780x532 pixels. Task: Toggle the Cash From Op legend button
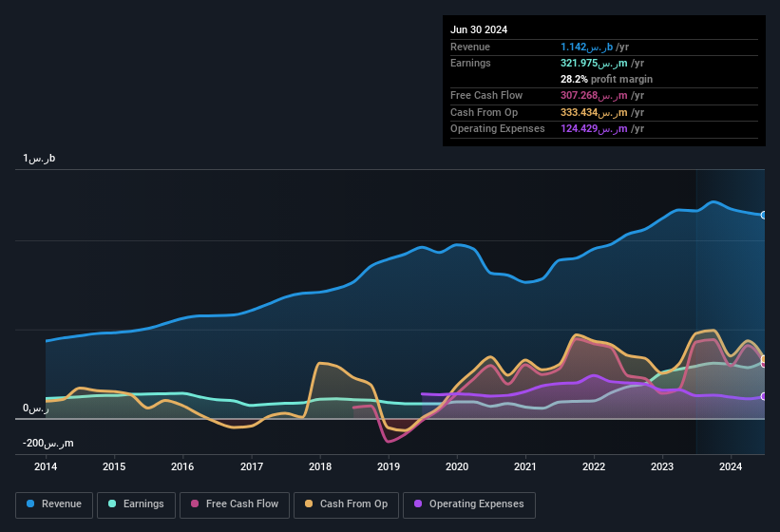tap(346, 504)
